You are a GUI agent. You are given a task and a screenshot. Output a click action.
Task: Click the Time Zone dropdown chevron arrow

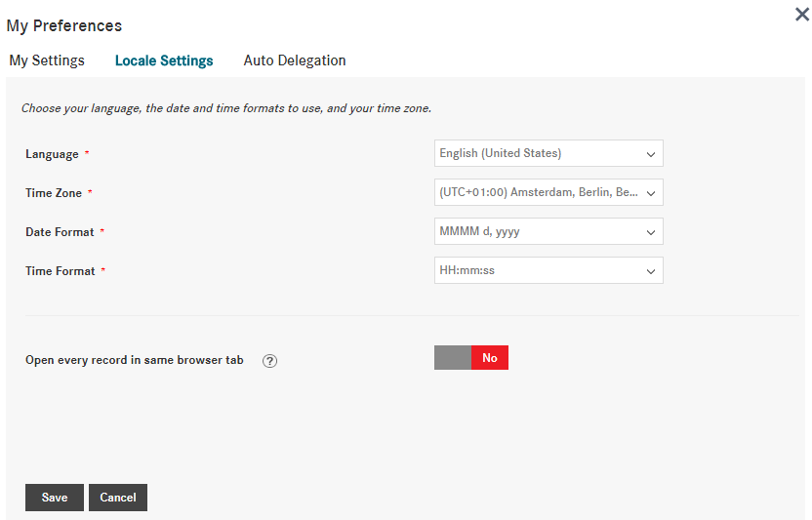pyautogui.click(x=651, y=193)
